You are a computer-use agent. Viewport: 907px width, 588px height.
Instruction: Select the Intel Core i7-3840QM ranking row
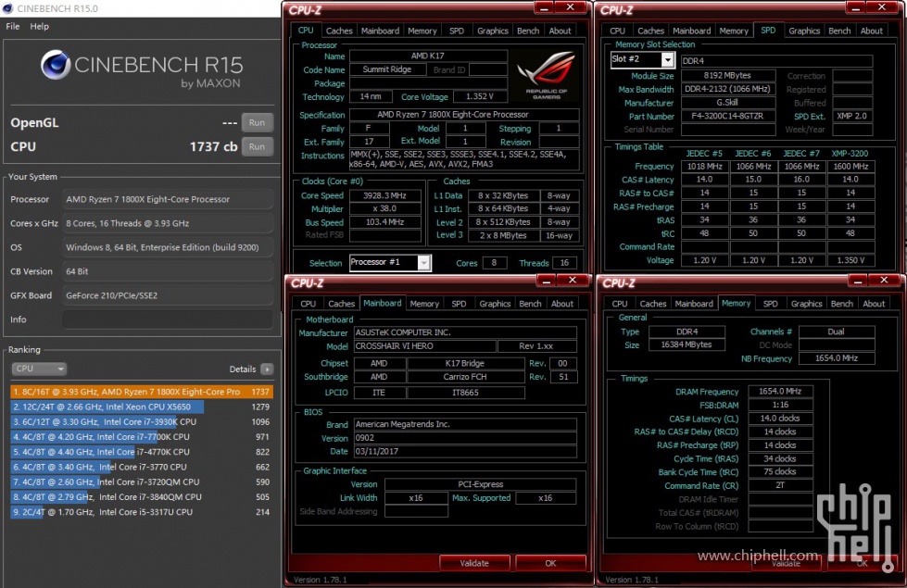point(142,496)
